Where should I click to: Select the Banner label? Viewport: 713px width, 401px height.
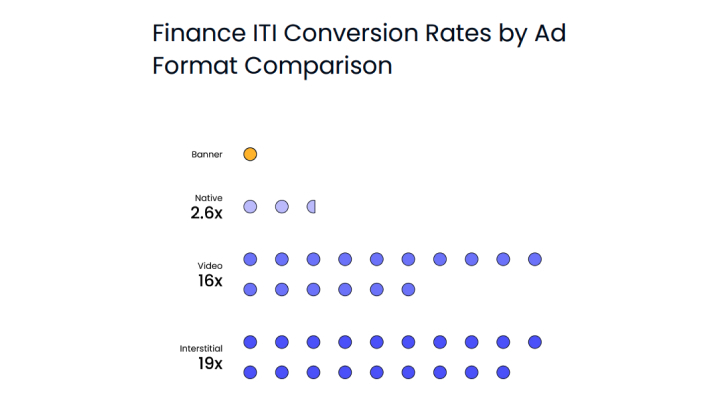[207, 155]
